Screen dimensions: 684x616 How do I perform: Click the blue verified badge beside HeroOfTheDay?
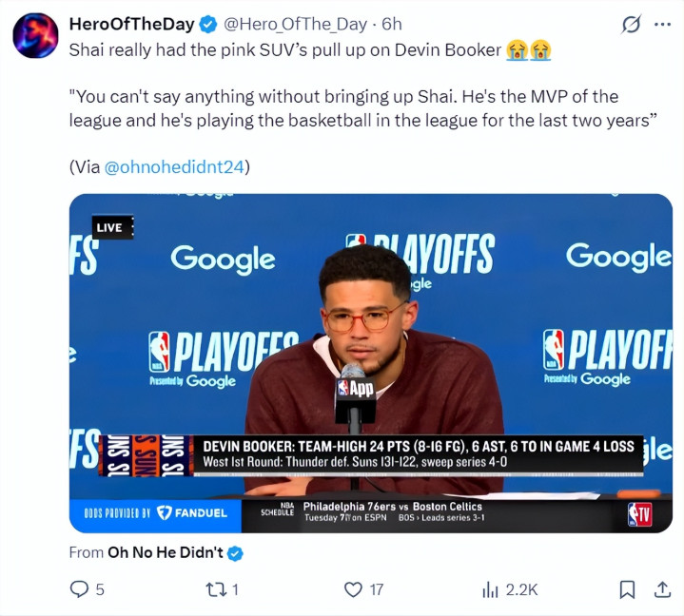pyautogui.click(x=206, y=24)
